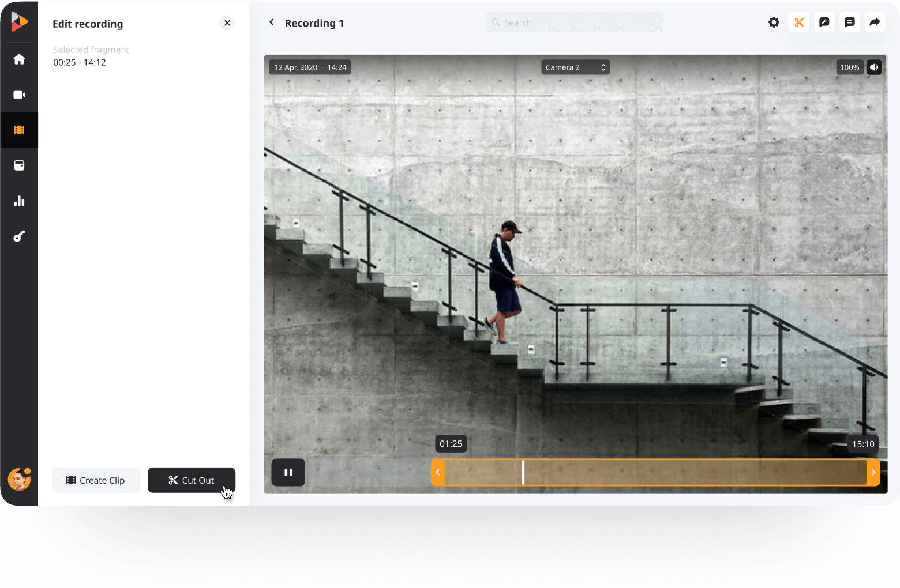Open the bar chart analytics icon
Screen dimensions: 900x588
[x=19, y=201]
